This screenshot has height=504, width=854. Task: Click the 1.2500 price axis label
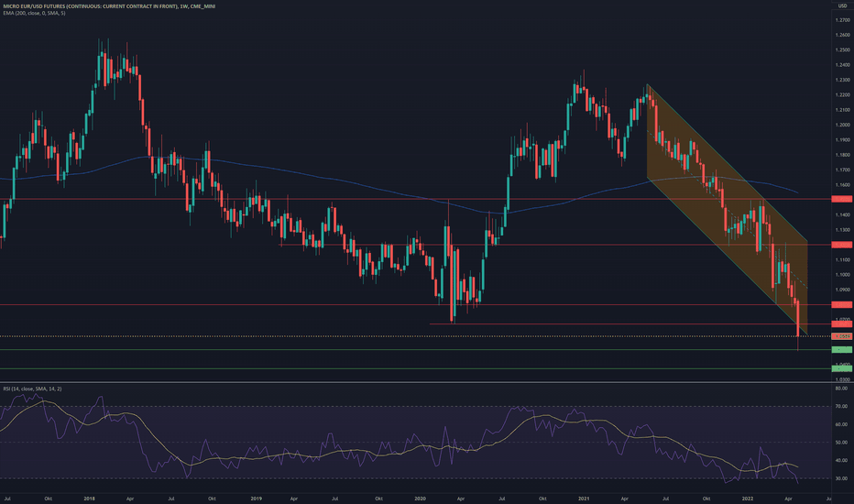pyautogui.click(x=842, y=50)
